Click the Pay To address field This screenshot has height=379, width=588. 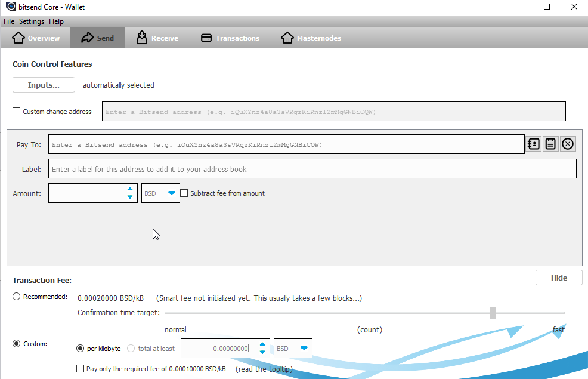(286, 144)
